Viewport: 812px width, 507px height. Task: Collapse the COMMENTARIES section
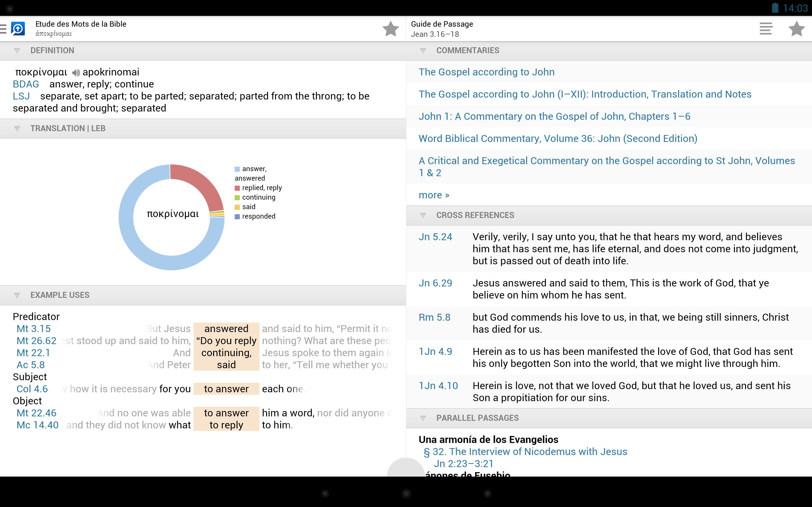pos(423,51)
